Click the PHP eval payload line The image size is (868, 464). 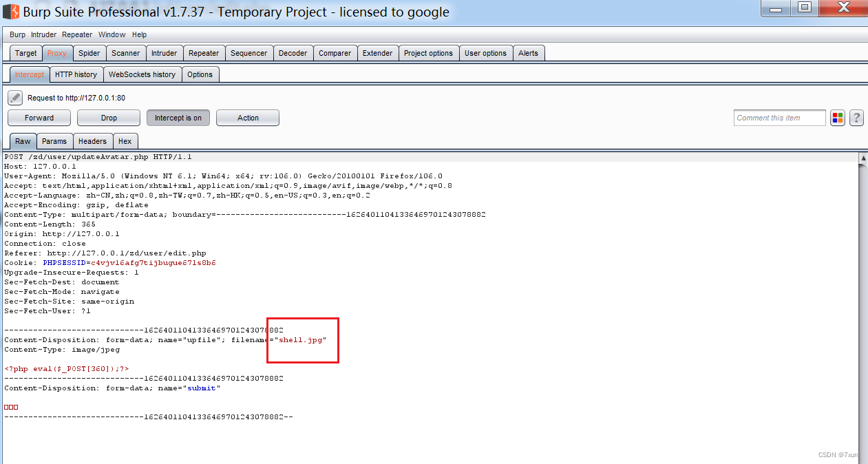pos(67,369)
